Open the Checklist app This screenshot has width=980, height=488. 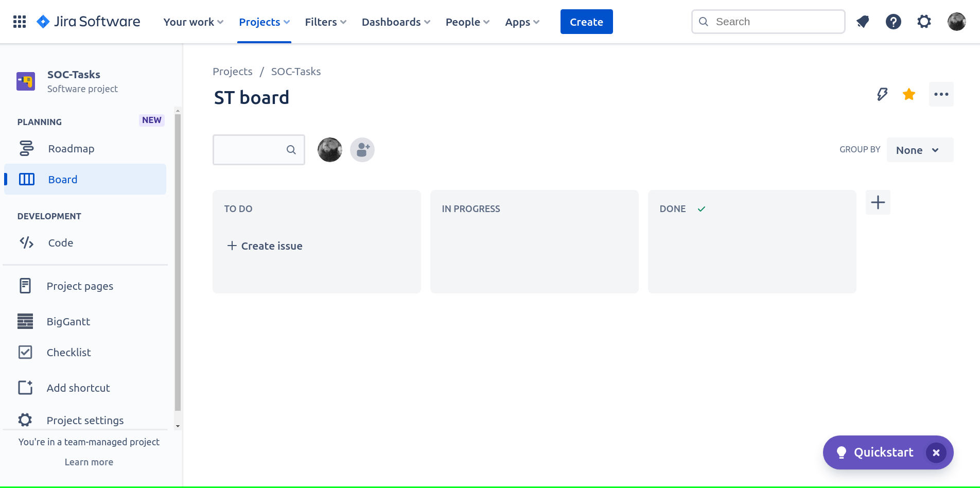click(68, 352)
